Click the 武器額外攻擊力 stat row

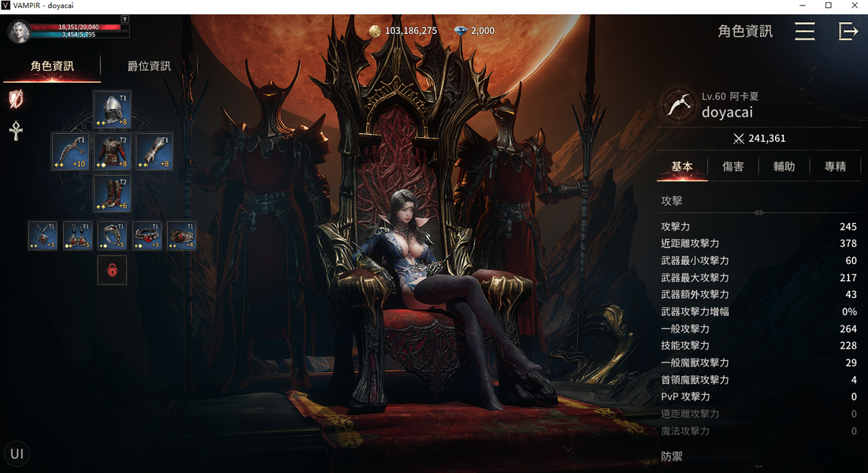click(x=759, y=295)
